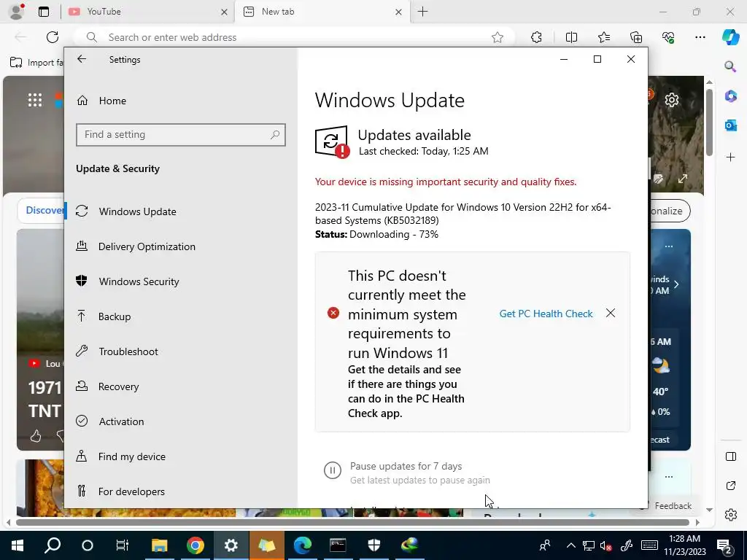Open Edge Extensions puzzle icon
The height and width of the screenshot is (560, 747).
[536, 37]
